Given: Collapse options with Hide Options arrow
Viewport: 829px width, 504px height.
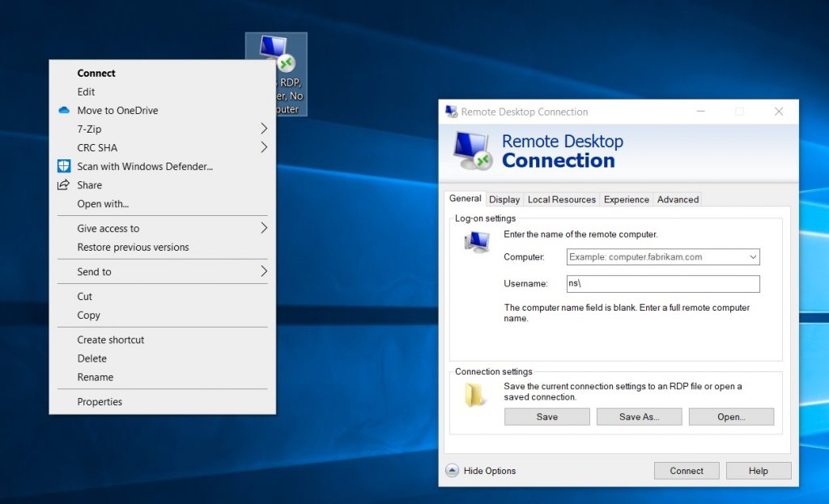Looking at the screenshot, I should click(452, 470).
